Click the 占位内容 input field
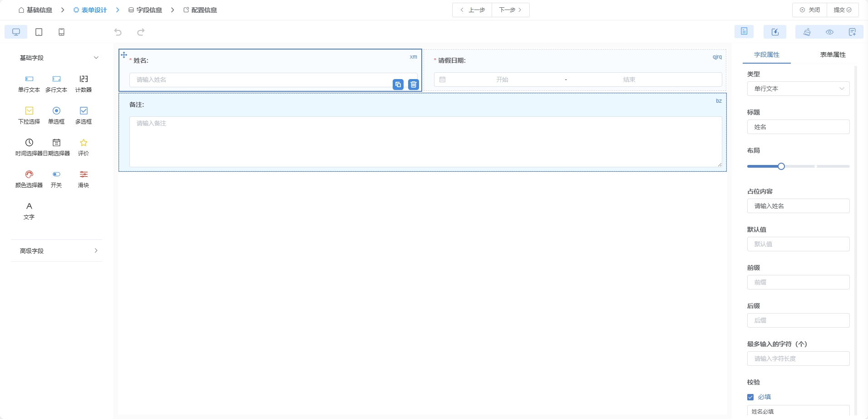Screen dimensions: 868x419 798,206
